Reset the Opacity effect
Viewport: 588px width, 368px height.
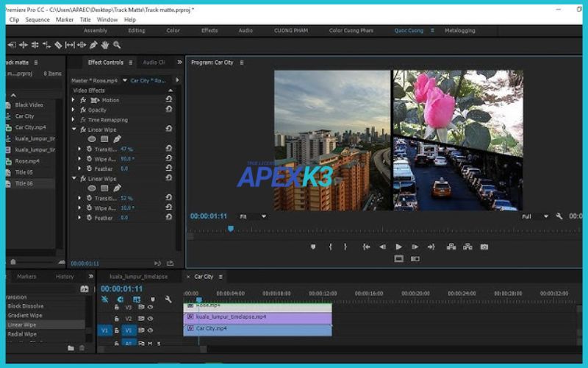click(169, 109)
